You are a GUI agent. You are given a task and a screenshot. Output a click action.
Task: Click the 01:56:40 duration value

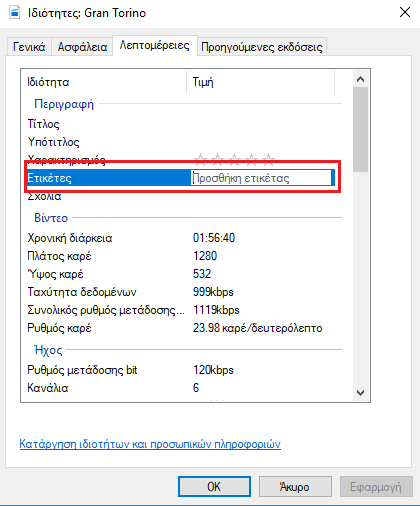click(214, 238)
